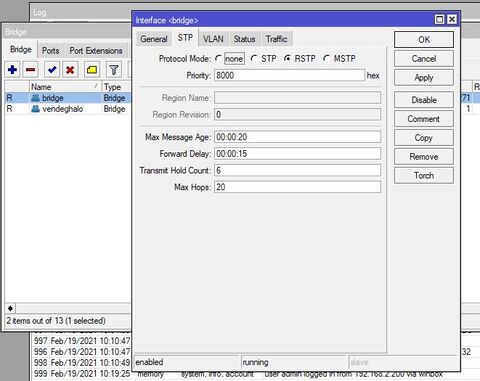Open the filter funnel icon in Bridge window
The height and width of the screenshot is (381, 480).
114,70
